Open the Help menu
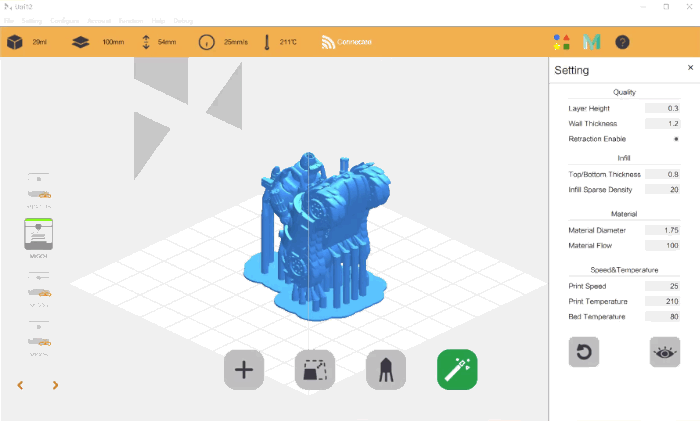Viewport: 700px width, 421px height. [158, 21]
